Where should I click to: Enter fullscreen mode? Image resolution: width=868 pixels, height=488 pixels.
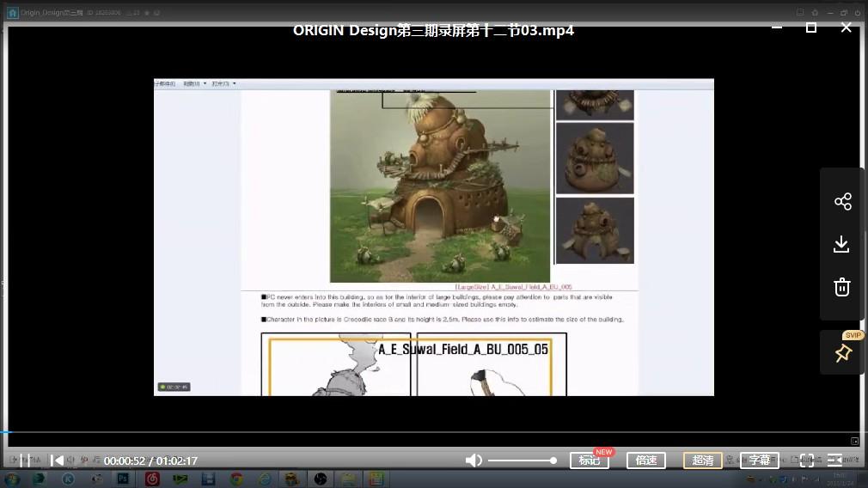click(807, 461)
